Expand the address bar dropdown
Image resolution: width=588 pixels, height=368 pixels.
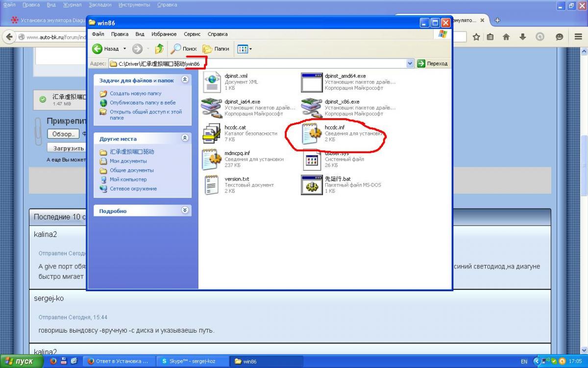click(410, 63)
